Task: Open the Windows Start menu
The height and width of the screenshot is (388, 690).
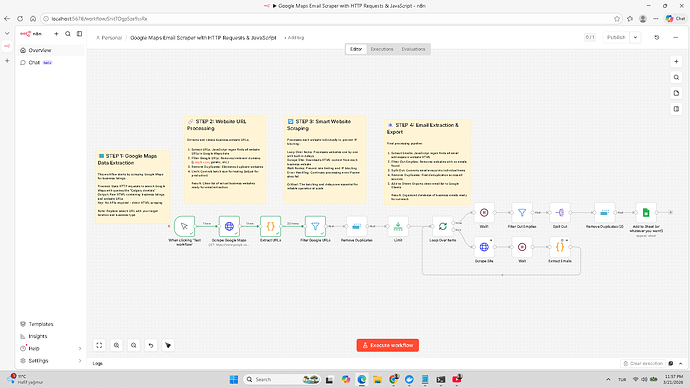Action: pyautogui.click(x=234, y=379)
